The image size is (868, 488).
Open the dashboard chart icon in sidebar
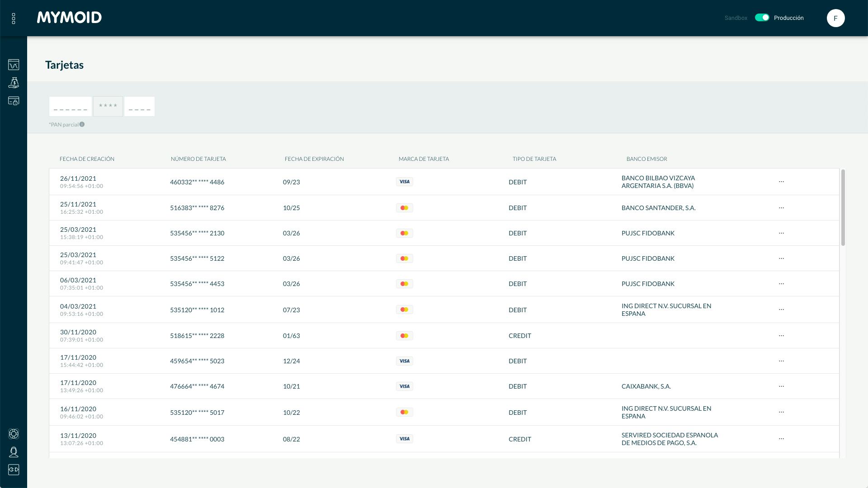pyautogui.click(x=14, y=65)
